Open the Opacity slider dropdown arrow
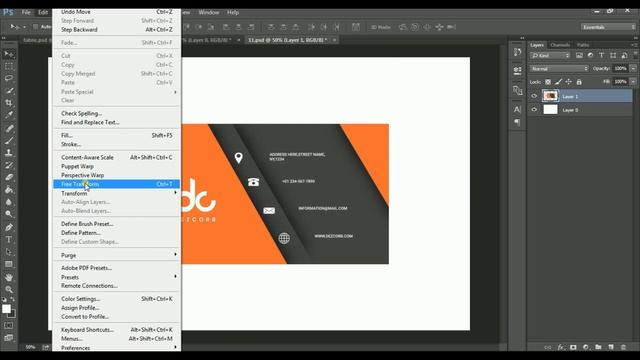 click(x=633, y=69)
